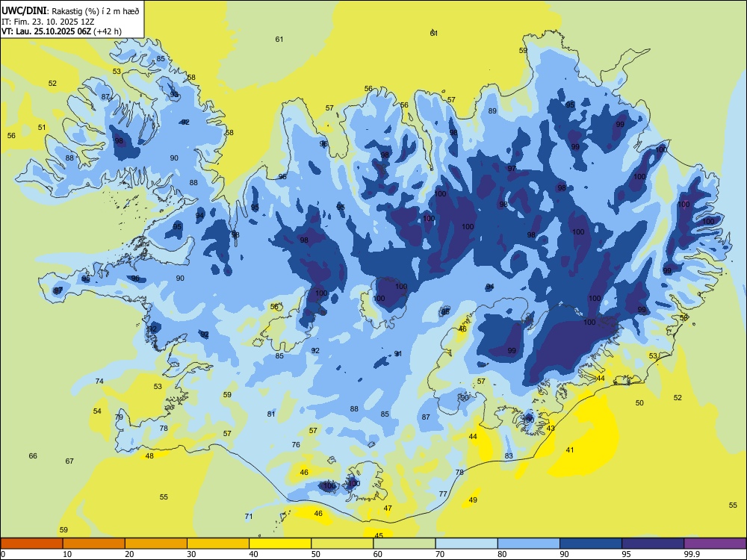Click the map value '71'
747x560 pixels.
[x=249, y=517]
